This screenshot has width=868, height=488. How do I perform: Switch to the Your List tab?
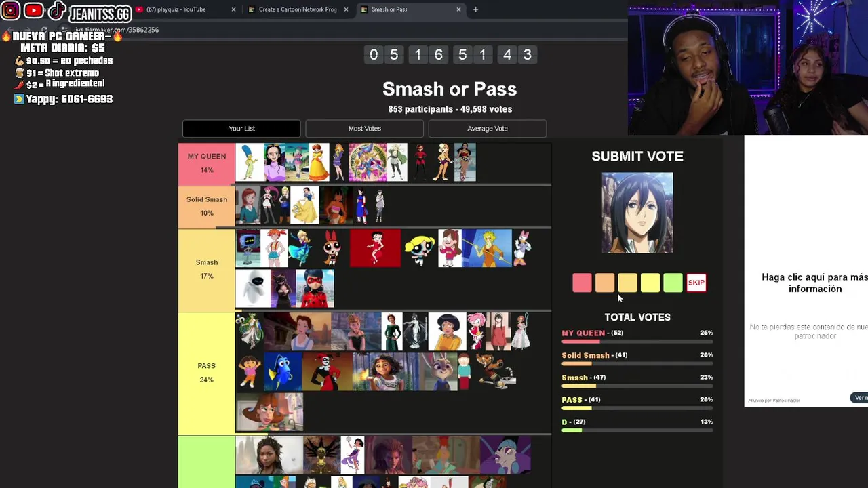coord(241,129)
